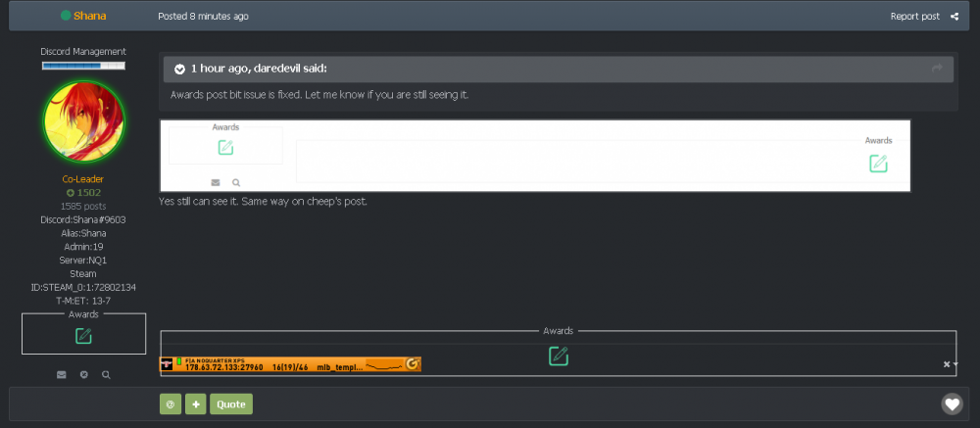Open Shana's profile from the username
The height and width of the screenshot is (428, 980).
pyautogui.click(x=90, y=16)
